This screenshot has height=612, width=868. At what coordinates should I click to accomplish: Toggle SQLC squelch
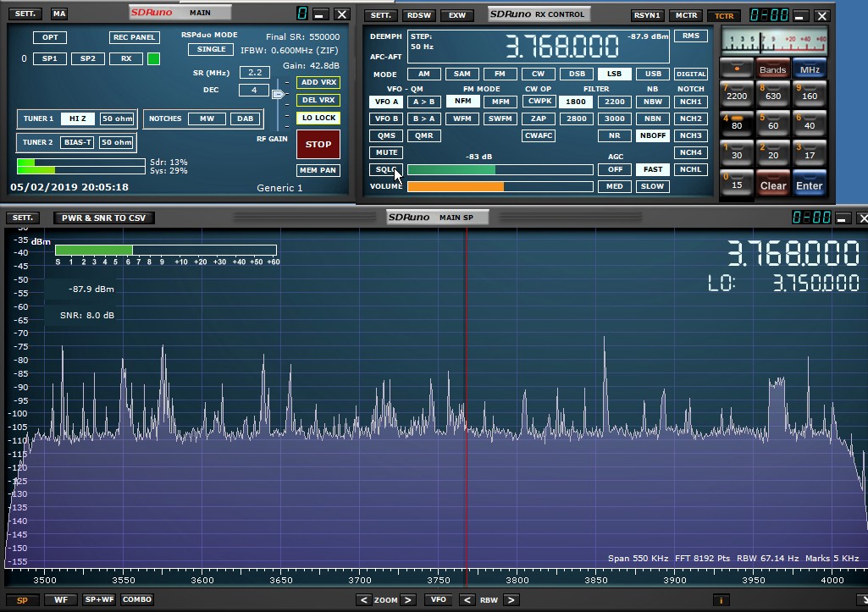coord(386,169)
